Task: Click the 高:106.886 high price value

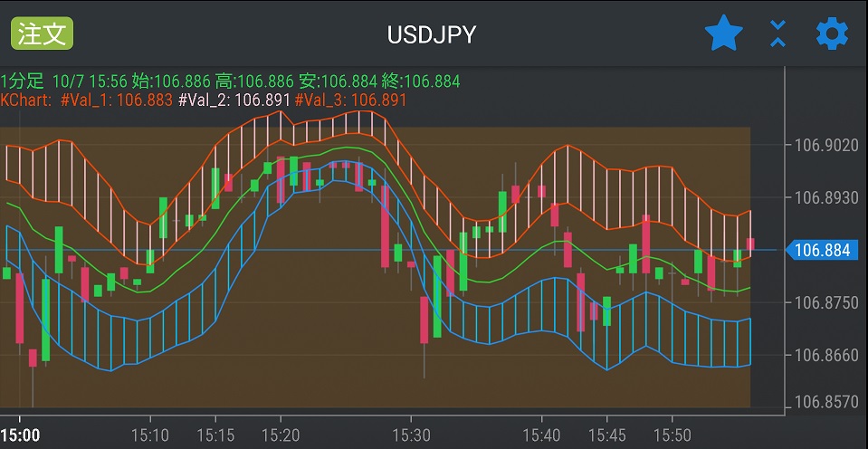Action: [x=254, y=82]
